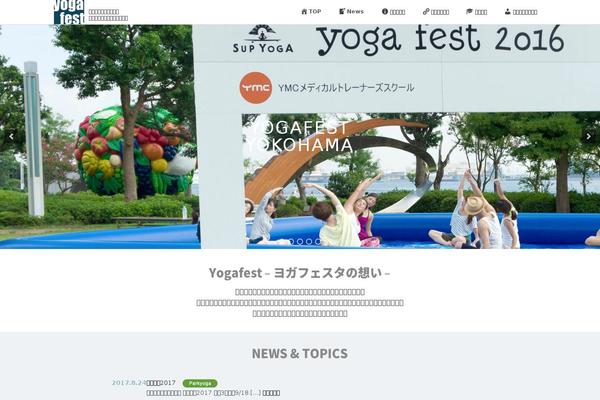Image resolution: width=600 pixels, height=400 pixels.
Task: Click the read-more link after [...]
Action: (x=271, y=393)
